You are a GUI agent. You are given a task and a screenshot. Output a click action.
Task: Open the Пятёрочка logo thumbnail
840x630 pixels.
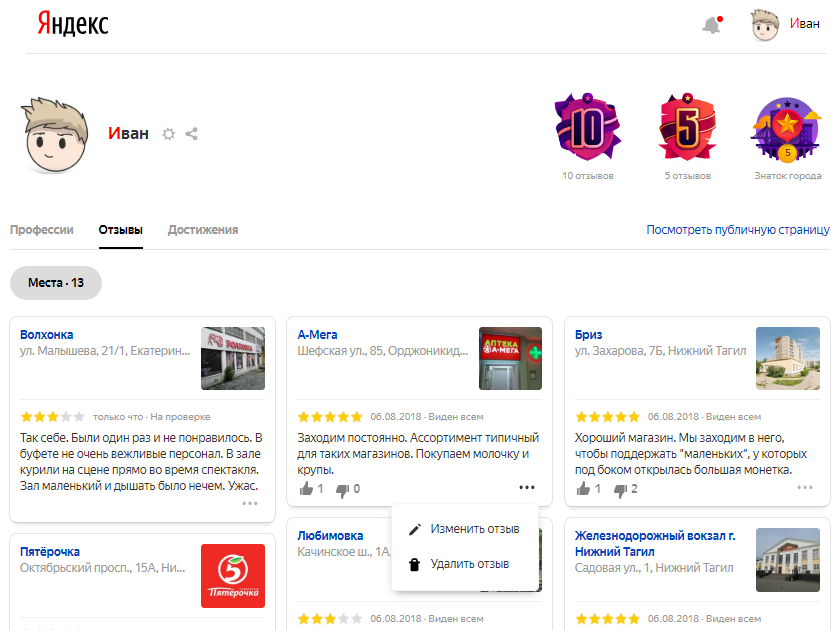pos(233,576)
